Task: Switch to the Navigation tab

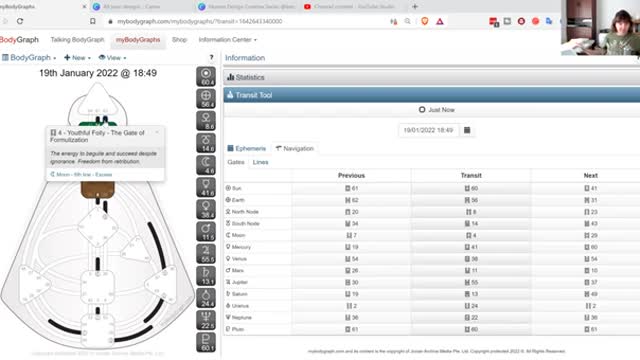Action: (x=294, y=149)
